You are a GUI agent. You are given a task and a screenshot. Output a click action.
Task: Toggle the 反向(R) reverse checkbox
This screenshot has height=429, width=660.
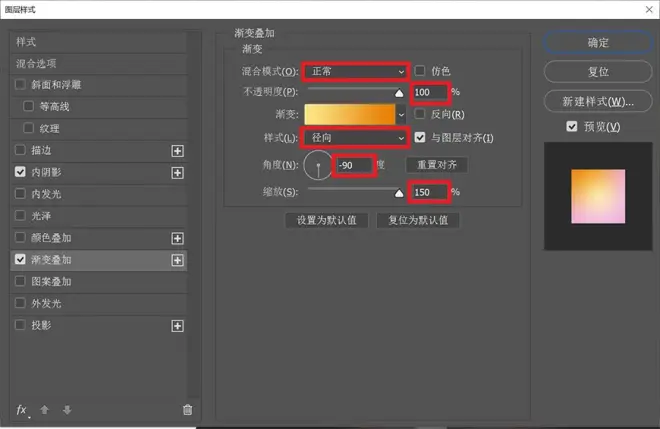[x=420, y=114]
